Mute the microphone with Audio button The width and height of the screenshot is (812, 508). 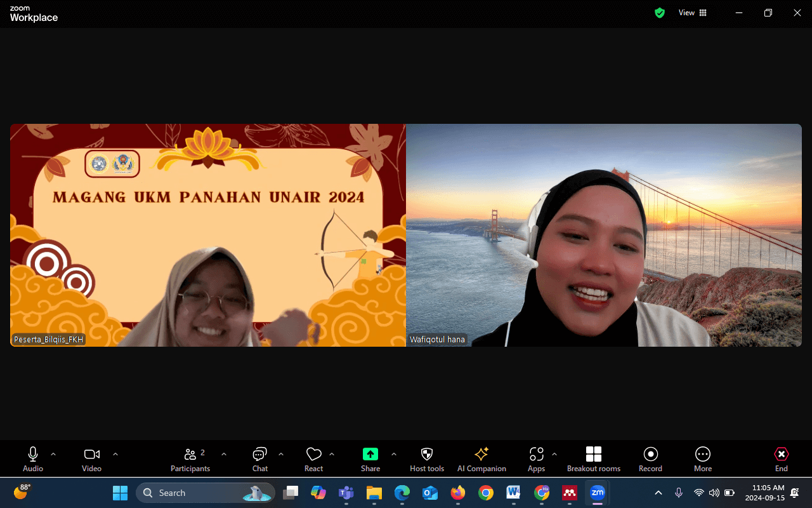click(x=33, y=460)
